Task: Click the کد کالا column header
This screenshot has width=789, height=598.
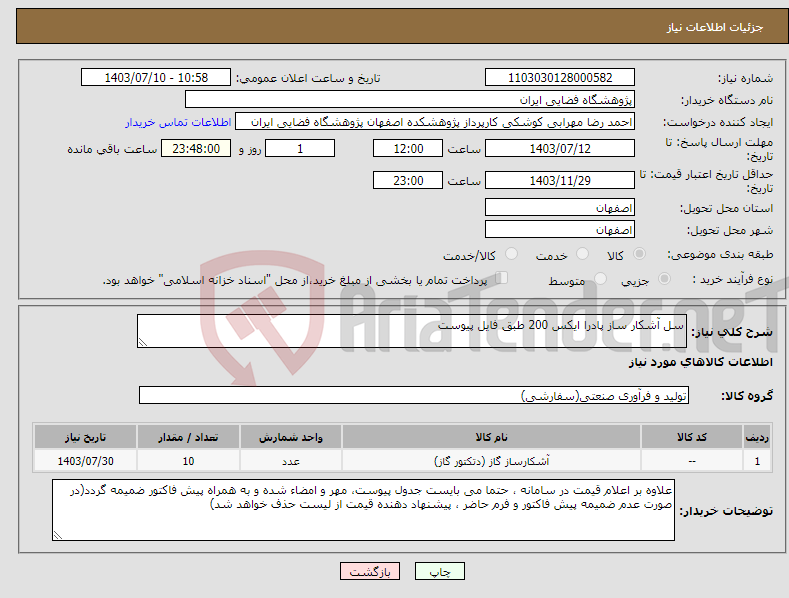Action: click(692, 437)
